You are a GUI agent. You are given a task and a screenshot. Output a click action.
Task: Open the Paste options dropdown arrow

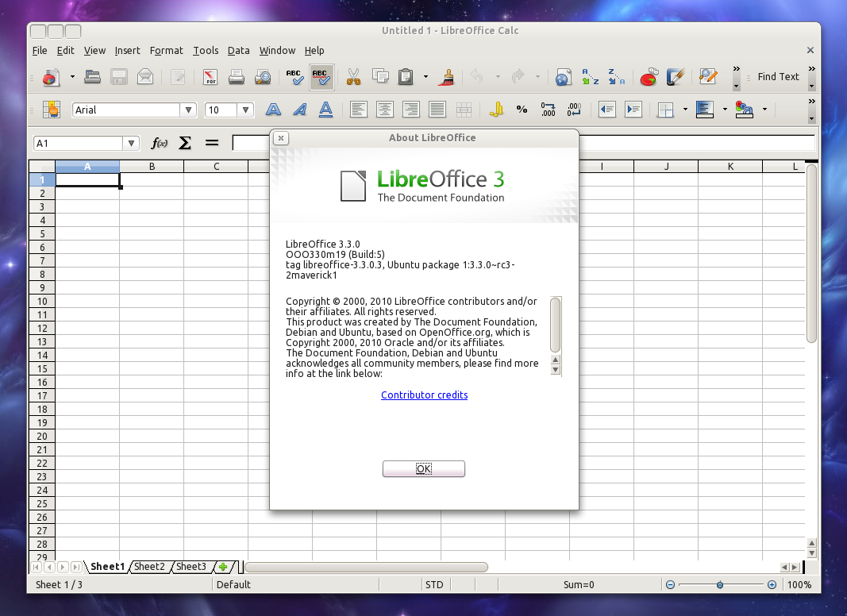(425, 77)
